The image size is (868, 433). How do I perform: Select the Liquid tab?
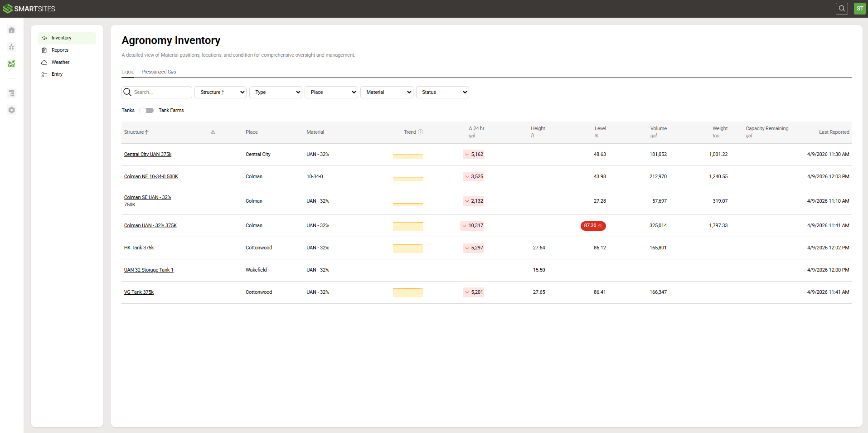tap(128, 72)
